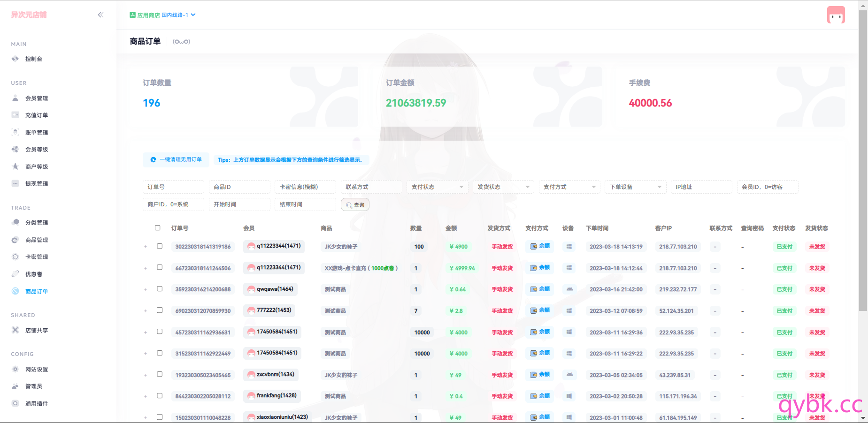The image size is (868, 423).
Task: Collapse the sidebar with double-chevron icon
Action: tap(100, 15)
